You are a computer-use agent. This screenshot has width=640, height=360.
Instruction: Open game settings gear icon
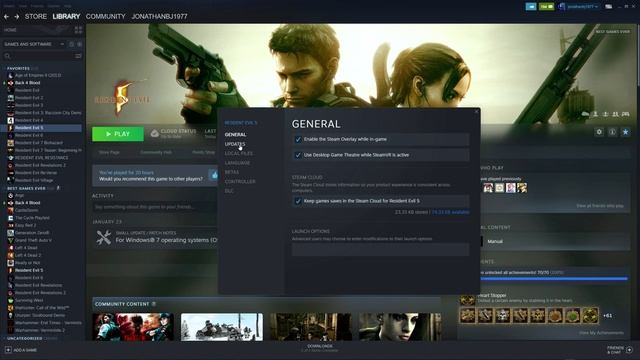tap(599, 132)
